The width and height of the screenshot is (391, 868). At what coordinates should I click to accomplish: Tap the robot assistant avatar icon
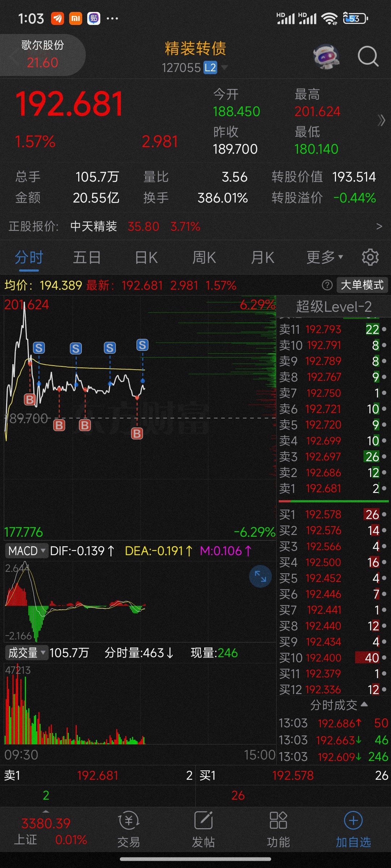coord(326,56)
